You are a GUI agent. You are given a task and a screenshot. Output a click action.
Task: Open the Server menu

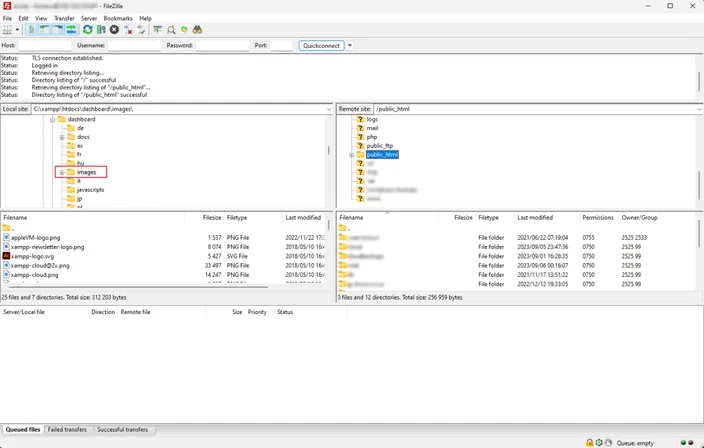pyautogui.click(x=89, y=18)
